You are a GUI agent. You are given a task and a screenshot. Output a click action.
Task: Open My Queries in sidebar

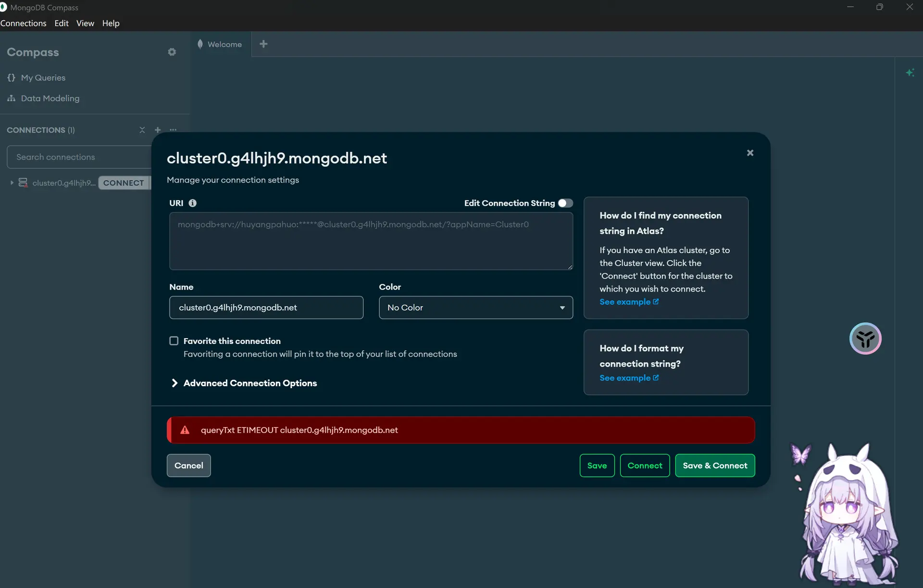43,77
